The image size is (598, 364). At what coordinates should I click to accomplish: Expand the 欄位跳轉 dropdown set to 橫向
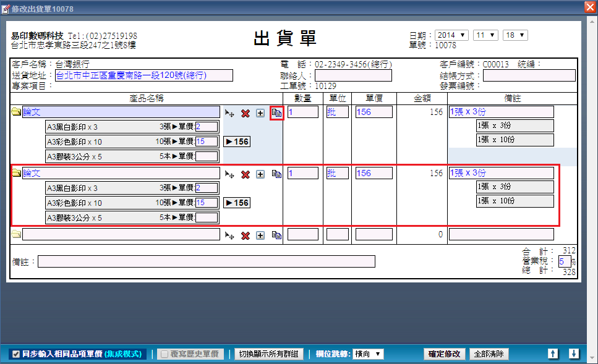367,354
